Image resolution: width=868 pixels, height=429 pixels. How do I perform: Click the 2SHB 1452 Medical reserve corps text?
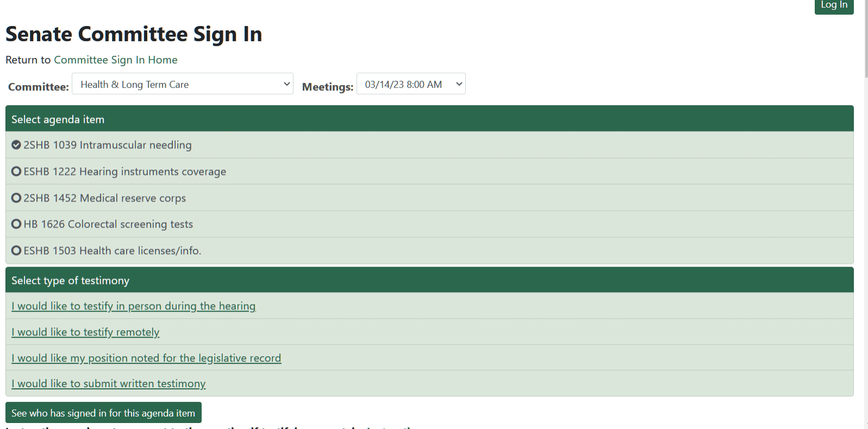[x=104, y=198]
